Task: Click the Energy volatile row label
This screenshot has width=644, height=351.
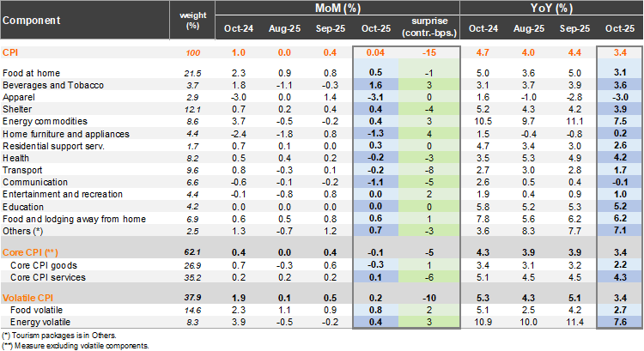Action: (x=41, y=321)
